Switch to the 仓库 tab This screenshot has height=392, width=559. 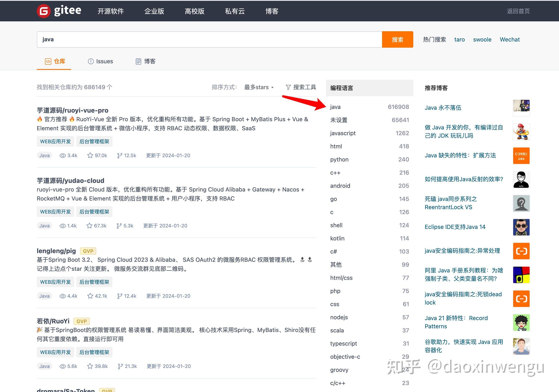pos(54,62)
